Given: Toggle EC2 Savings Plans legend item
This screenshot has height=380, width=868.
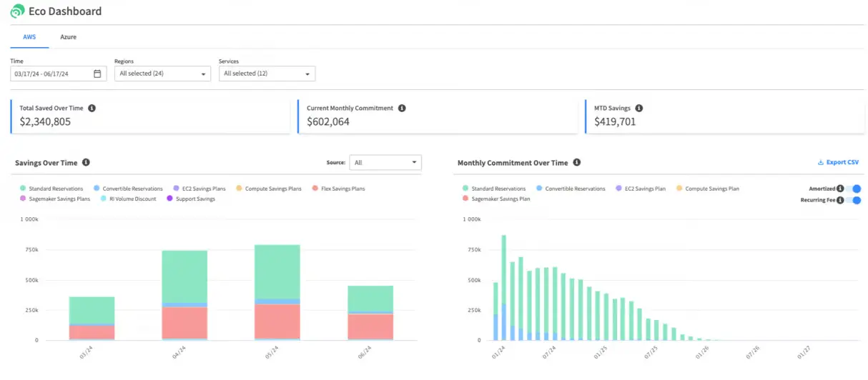Looking at the screenshot, I should [x=199, y=189].
